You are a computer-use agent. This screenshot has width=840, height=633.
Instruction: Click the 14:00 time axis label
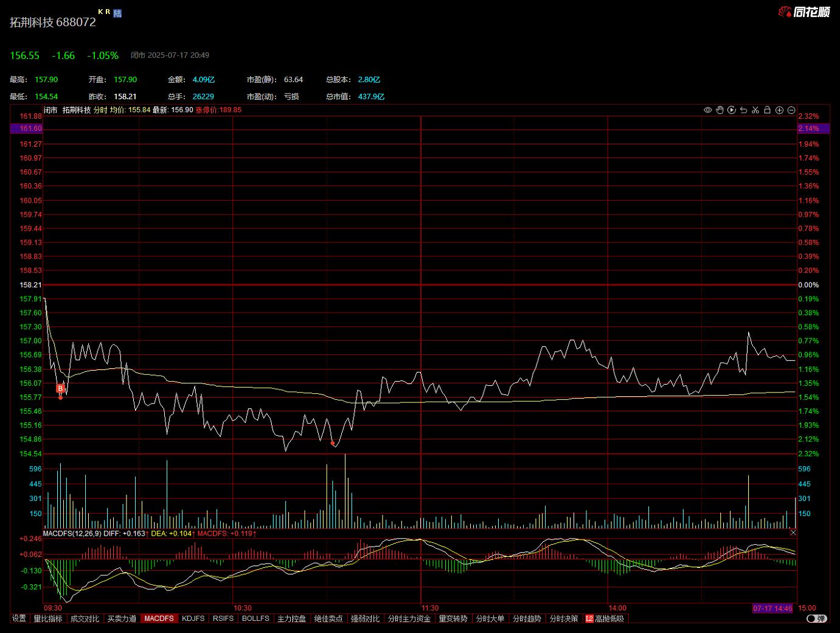[617, 608]
